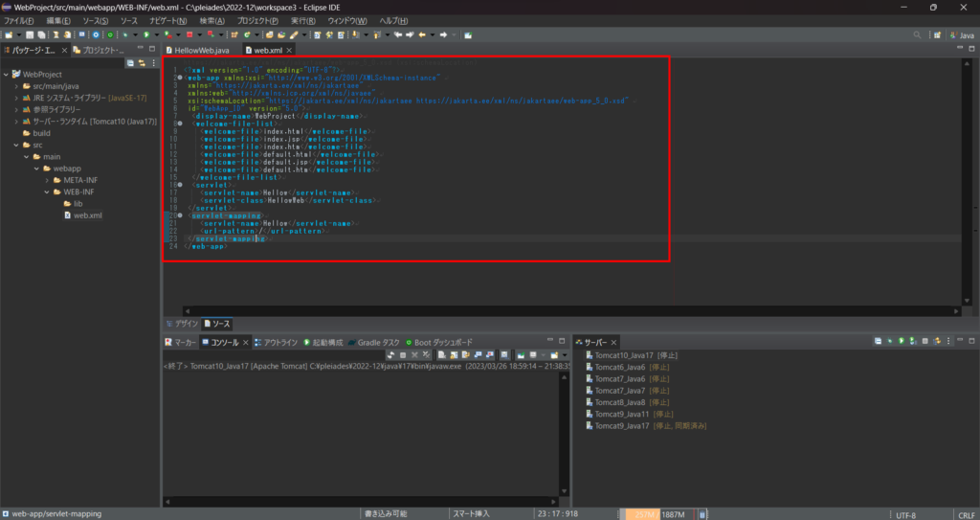Switch to the Java perspective button
The width and height of the screenshot is (980, 520).
coord(960,35)
